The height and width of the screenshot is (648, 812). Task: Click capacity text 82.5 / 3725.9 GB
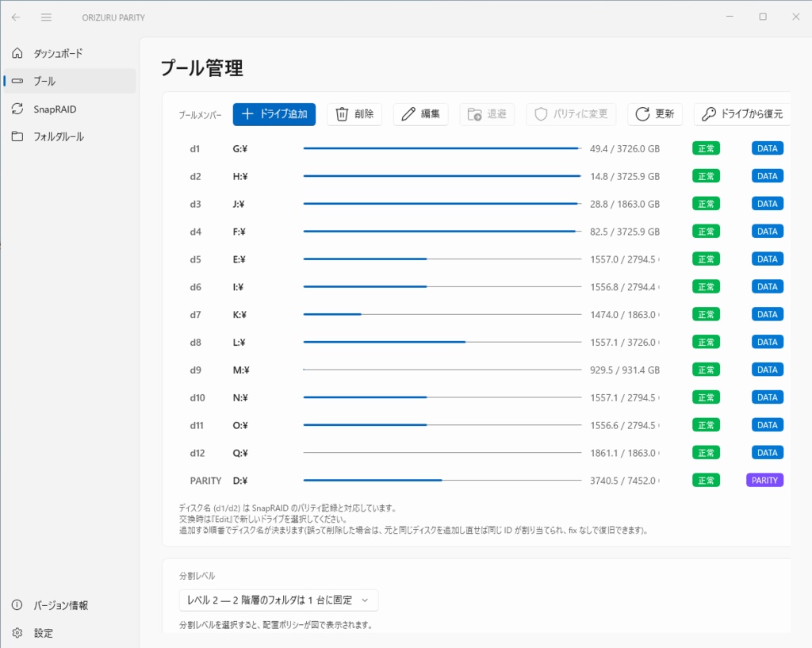coord(625,232)
